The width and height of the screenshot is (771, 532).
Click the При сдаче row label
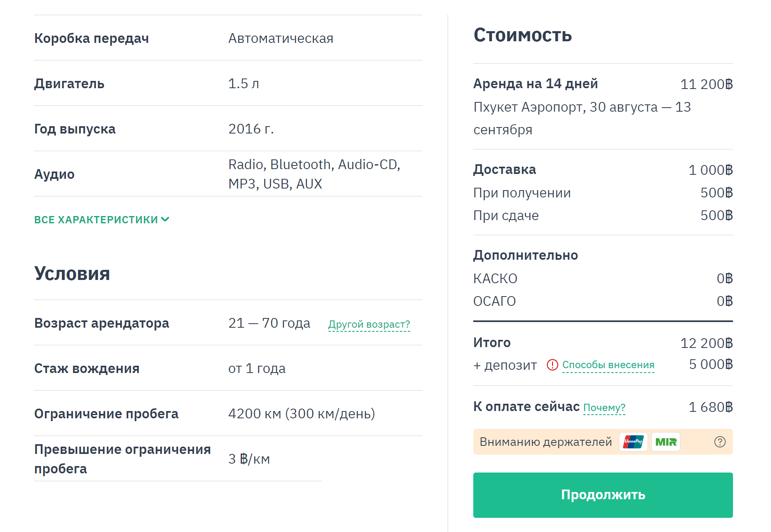506,216
